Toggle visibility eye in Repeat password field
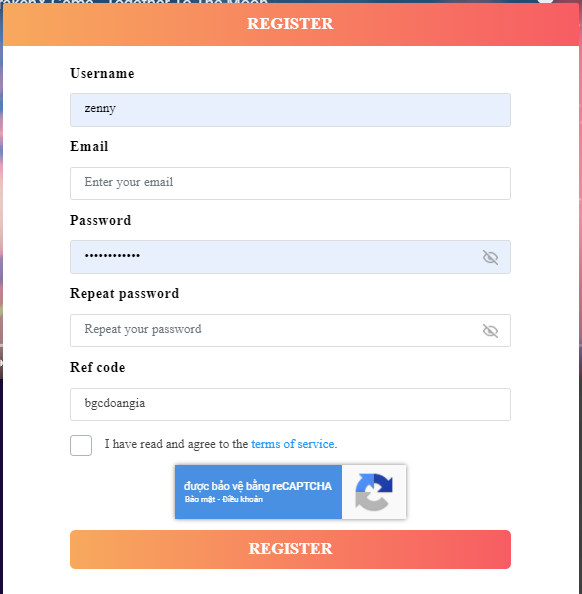Viewport: 582px width, 594px height. 490,331
